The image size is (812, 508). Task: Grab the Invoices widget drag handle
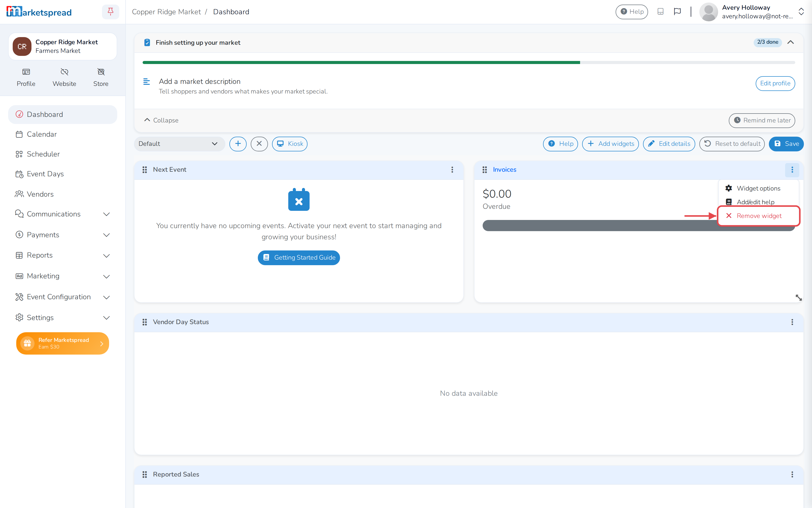click(484, 170)
